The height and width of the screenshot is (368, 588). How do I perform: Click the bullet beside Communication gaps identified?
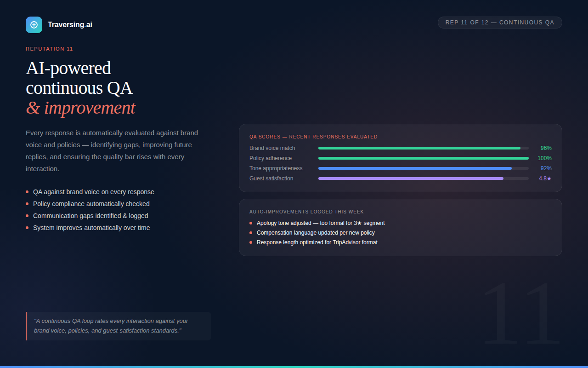tap(27, 216)
